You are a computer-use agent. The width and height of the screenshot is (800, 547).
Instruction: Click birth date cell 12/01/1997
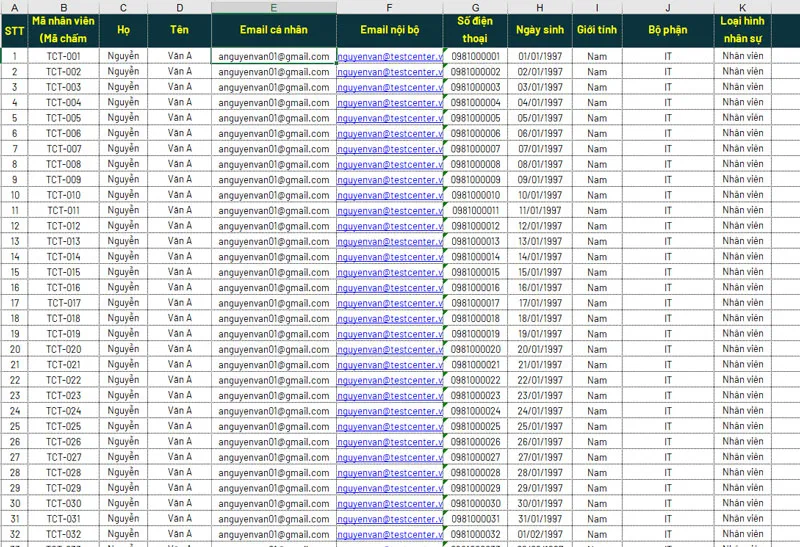[540, 226]
